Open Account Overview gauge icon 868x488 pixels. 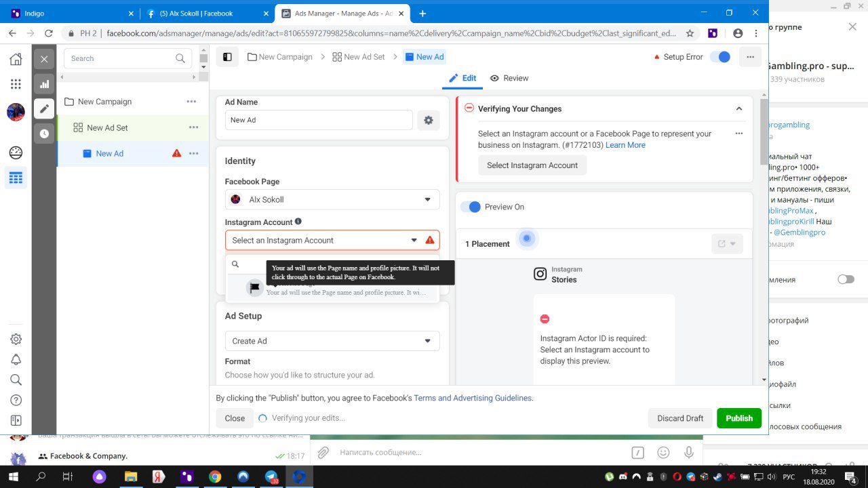pos(16,152)
